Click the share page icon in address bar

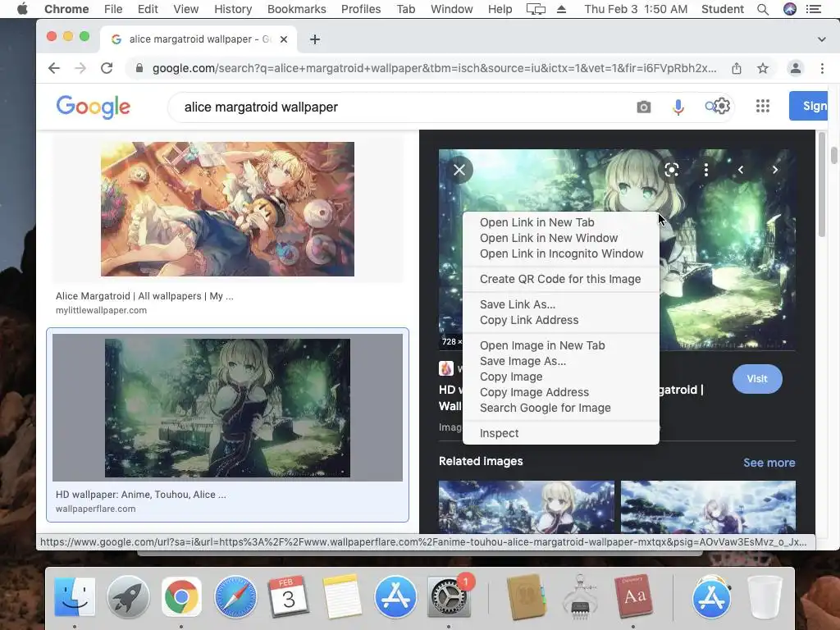[x=737, y=68]
